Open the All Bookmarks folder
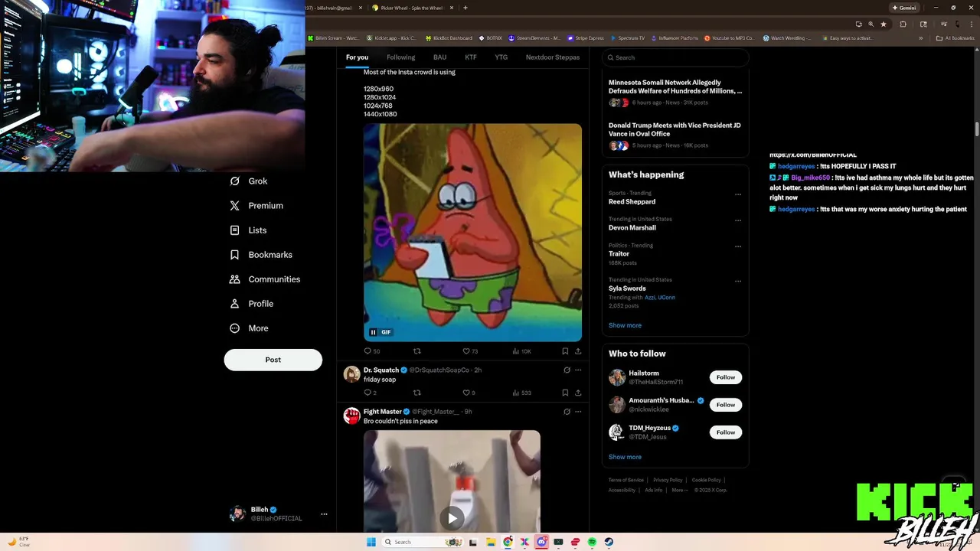980x551 pixels. pyautogui.click(x=955, y=37)
